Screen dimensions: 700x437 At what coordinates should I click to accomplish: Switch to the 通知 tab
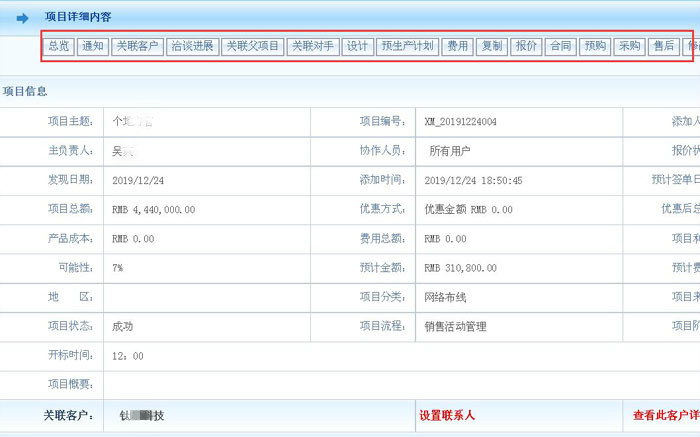point(93,46)
